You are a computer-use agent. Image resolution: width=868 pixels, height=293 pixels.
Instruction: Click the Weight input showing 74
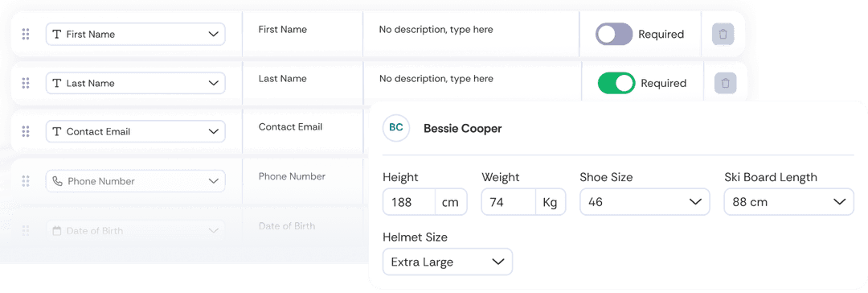pyautogui.click(x=508, y=202)
